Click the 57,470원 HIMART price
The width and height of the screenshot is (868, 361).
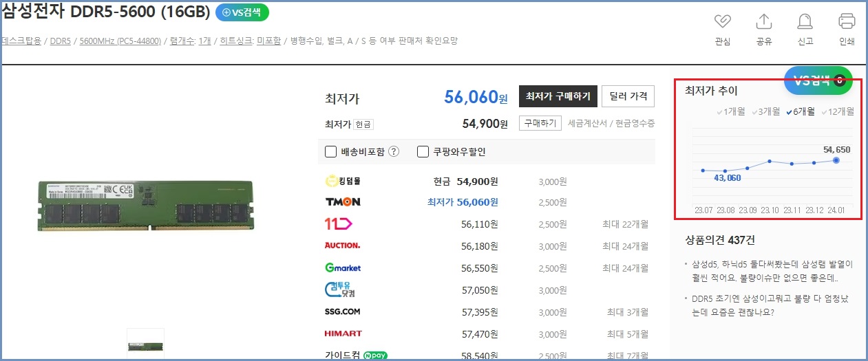point(479,333)
